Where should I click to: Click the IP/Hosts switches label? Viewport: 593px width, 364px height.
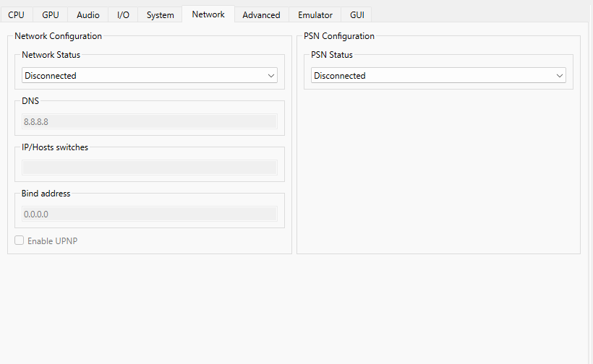click(55, 147)
